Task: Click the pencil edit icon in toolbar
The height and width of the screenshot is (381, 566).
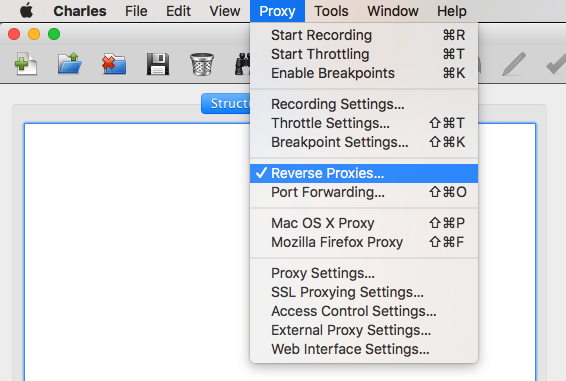Action: (514, 64)
